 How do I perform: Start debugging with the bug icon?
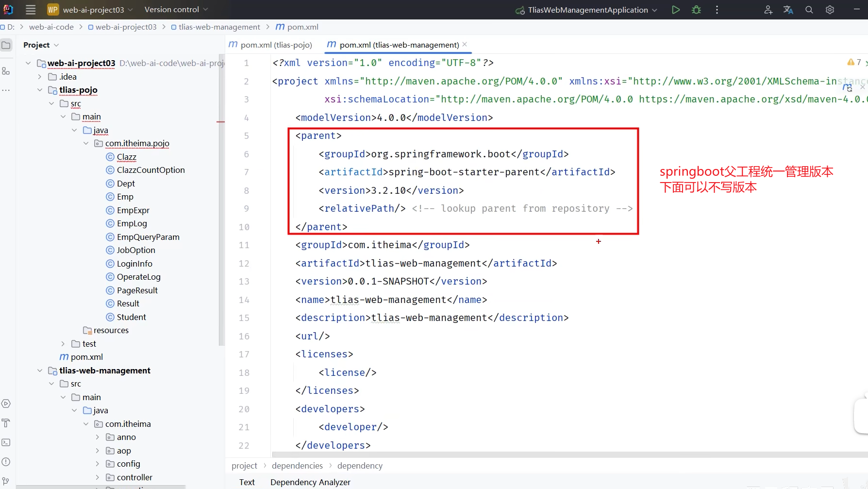coord(696,10)
